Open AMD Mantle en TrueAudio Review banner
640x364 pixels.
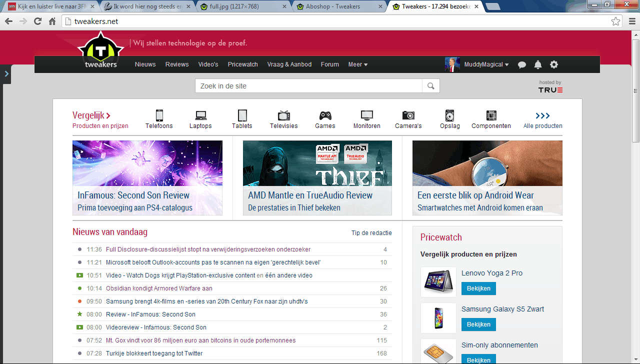[317, 178]
